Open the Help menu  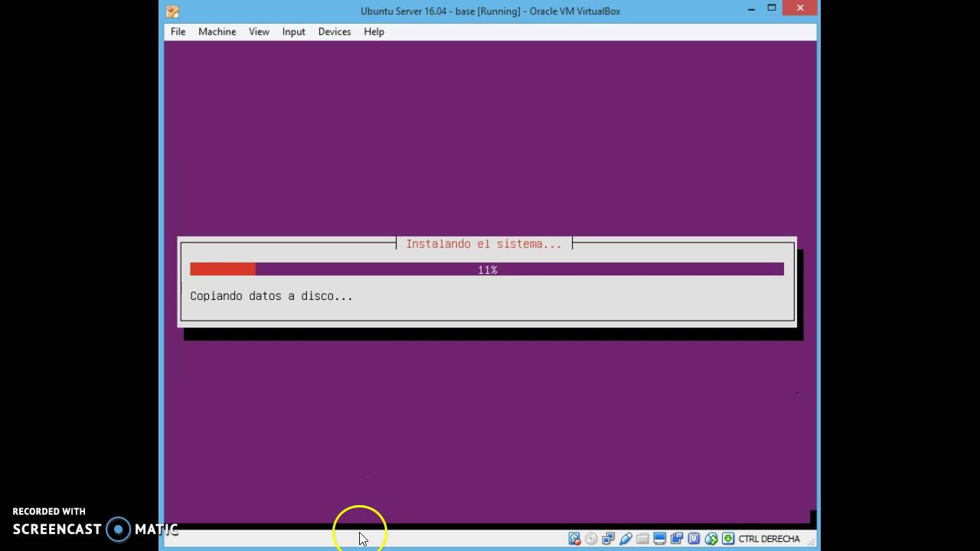click(x=374, y=31)
